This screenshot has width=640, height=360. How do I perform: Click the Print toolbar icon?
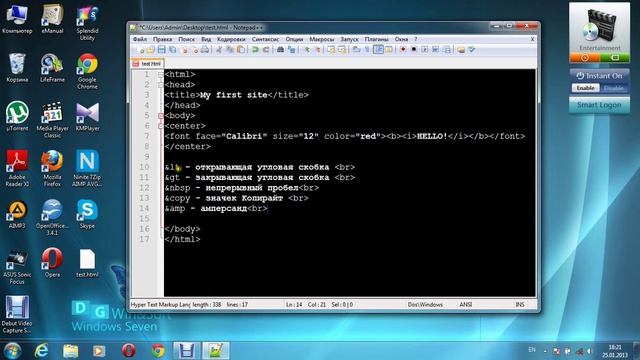pos(204,49)
